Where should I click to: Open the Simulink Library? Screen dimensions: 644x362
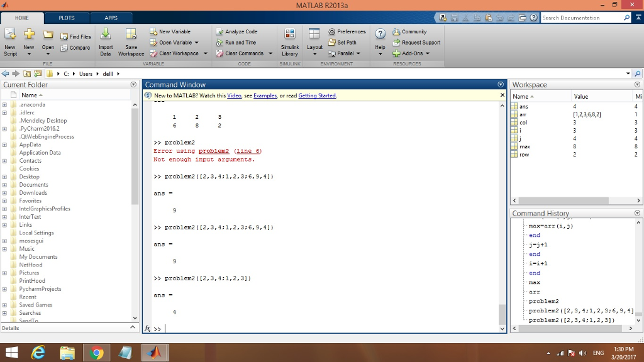click(x=290, y=35)
